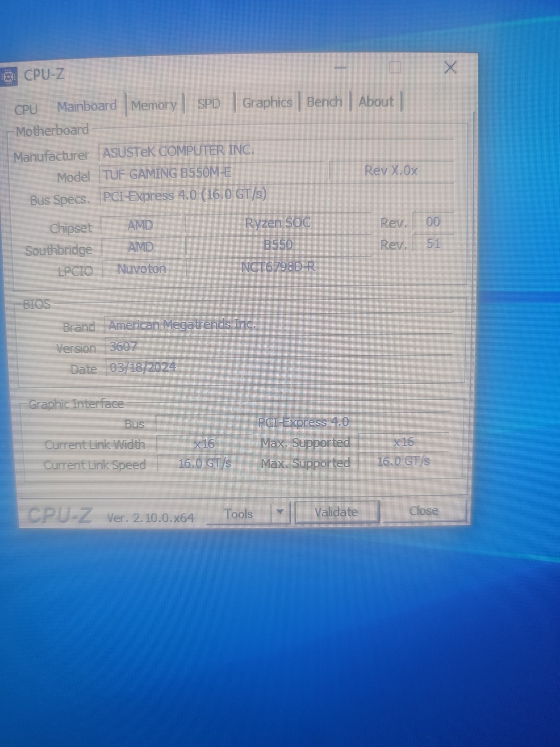The width and height of the screenshot is (560, 747).
Task: Click the ASUSTeK COMPUTER INC. manufacturer field
Action: [276, 151]
